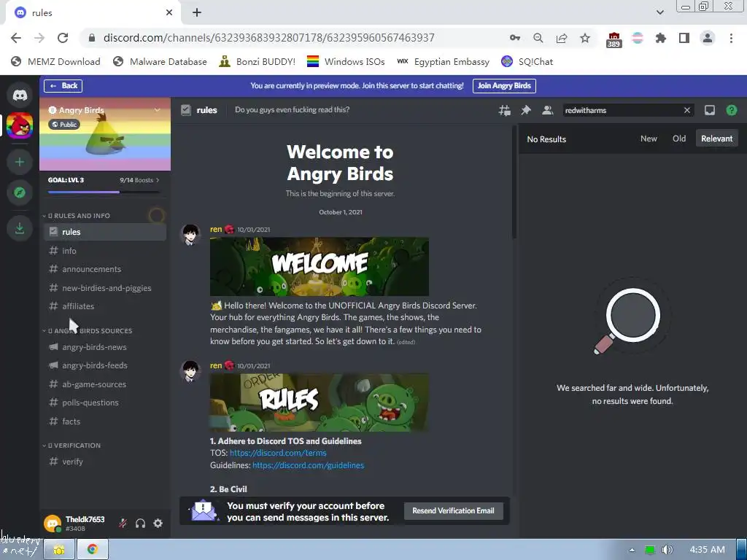The image size is (747, 560).
Task: Collapse the VERIFICATION category
Action: (74, 446)
